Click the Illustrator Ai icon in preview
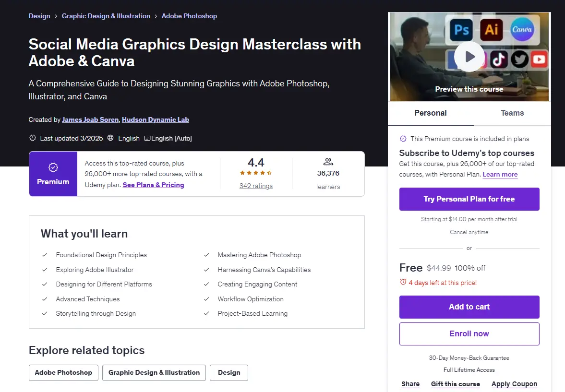This screenshot has height=392, width=565. pos(491,30)
